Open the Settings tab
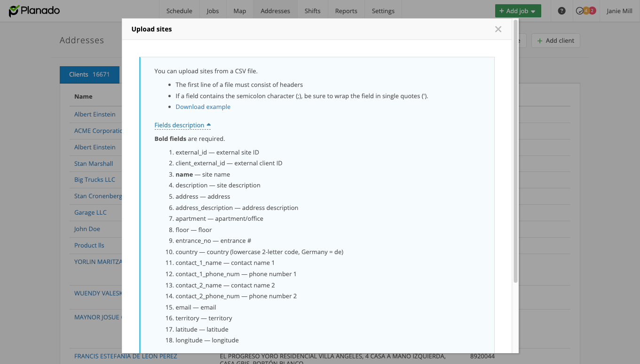The height and width of the screenshot is (364, 640). coord(383,11)
